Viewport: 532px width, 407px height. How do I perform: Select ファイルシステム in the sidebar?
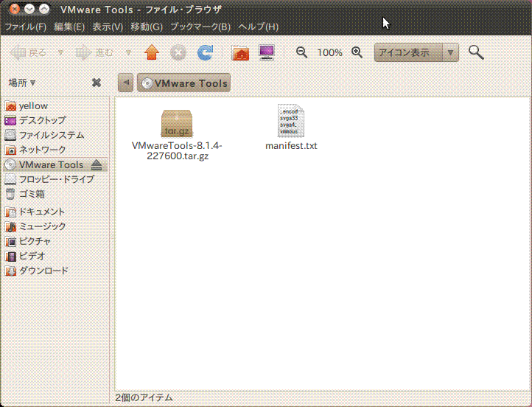pos(56,135)
